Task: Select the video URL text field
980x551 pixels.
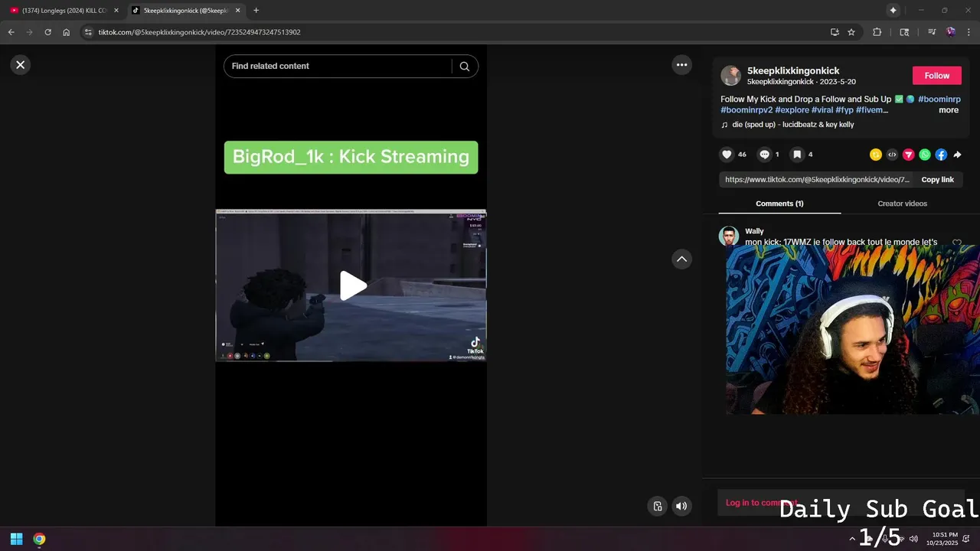Action: point(817,180)
